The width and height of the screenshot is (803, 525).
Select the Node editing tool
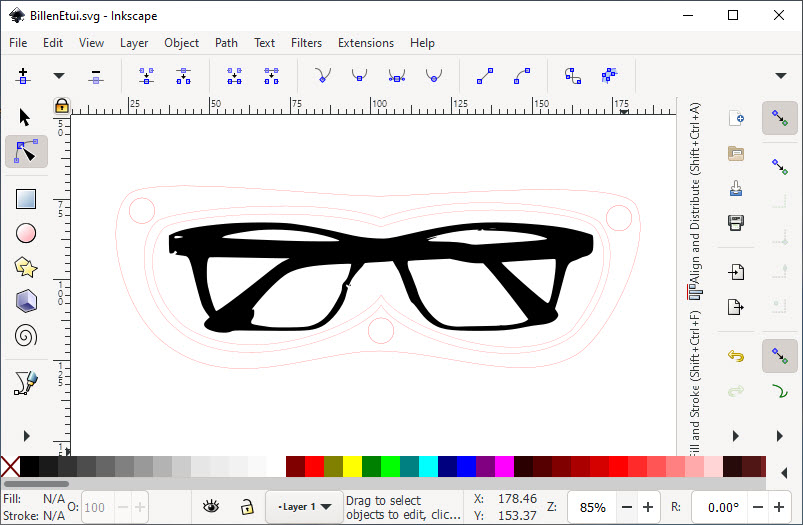[26, 152]
